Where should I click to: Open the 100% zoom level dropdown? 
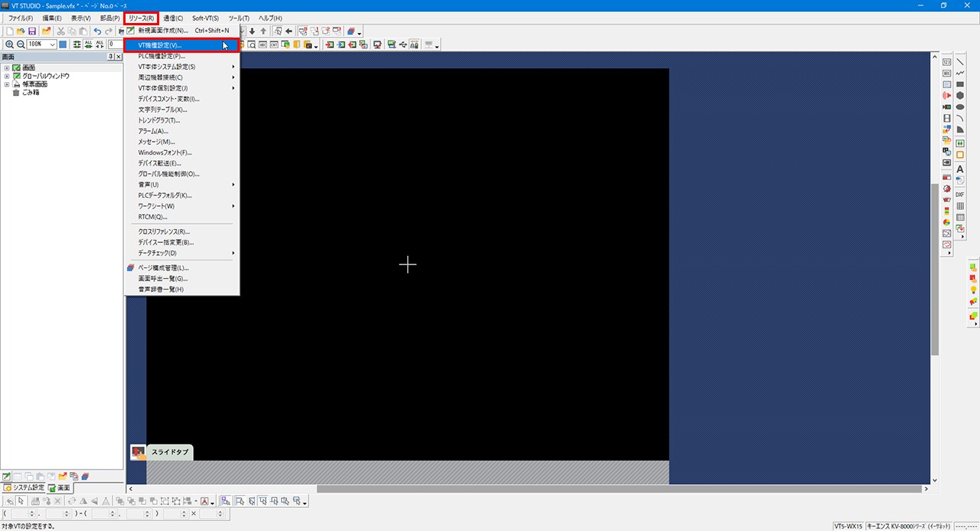(52, 45)
